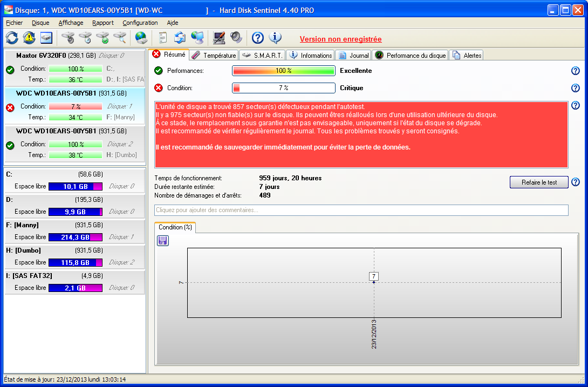Switch to the S.M.A.R.T. tab
The width and height of the screenshot is (588, 387).
pos(262,56)
